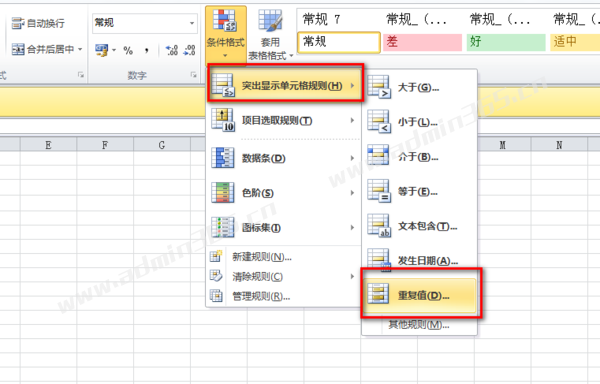Viewport: 600px width, 384px height.
Task: Click the 套用表格格式 table format icon
Action: click(270, 21)
